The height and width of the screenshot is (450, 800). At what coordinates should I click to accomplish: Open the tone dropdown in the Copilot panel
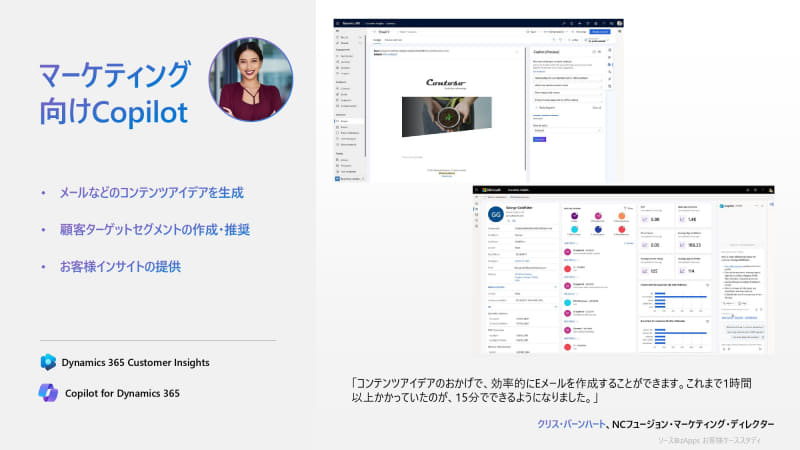567,131
